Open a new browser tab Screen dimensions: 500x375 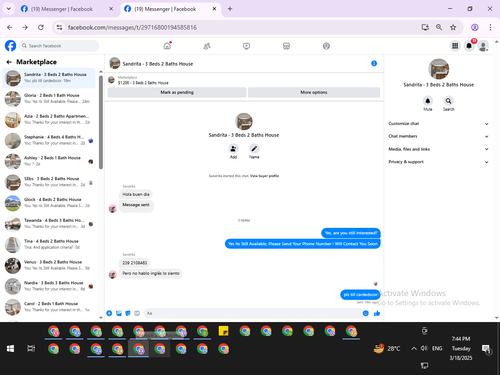pyautogui.click(x=230, y=9)
